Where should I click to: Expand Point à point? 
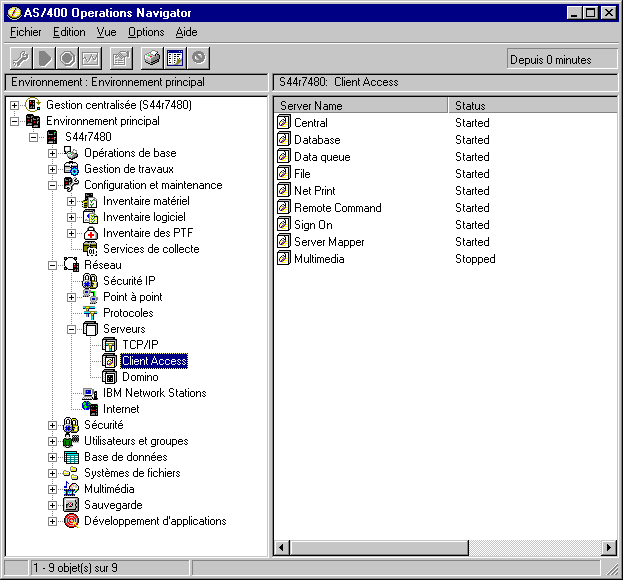click(72, 297)
